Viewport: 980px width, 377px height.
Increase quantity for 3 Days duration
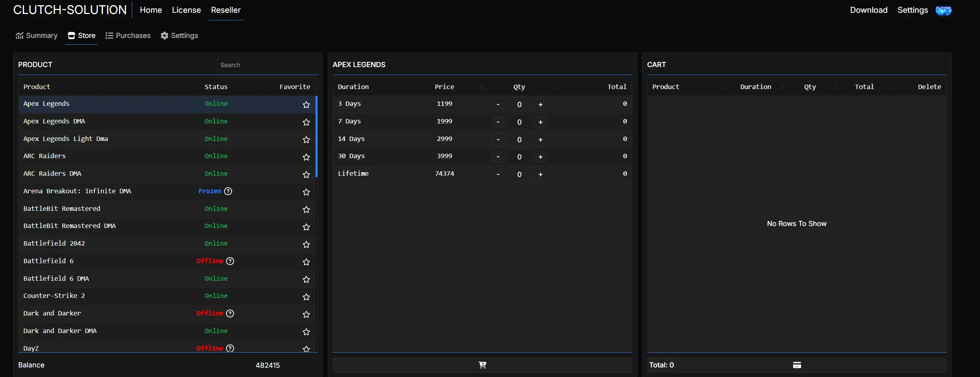point(540,105)
